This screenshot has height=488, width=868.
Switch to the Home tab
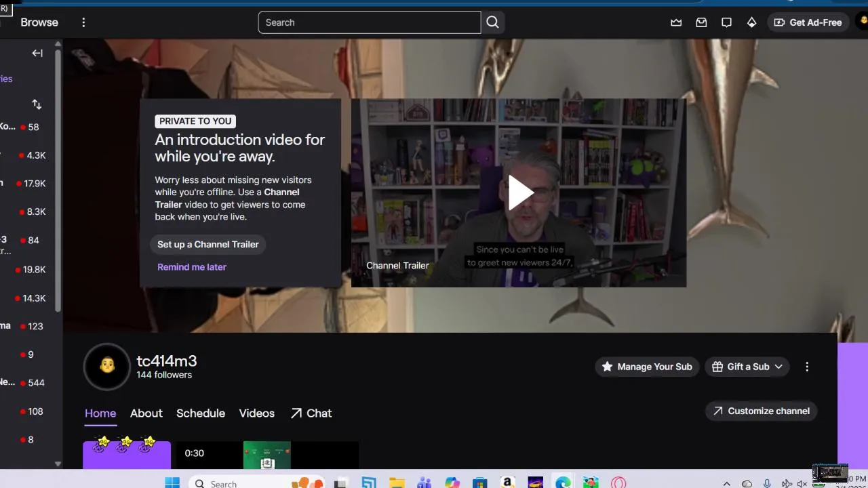pyautogui.click(x=100, y=413)
